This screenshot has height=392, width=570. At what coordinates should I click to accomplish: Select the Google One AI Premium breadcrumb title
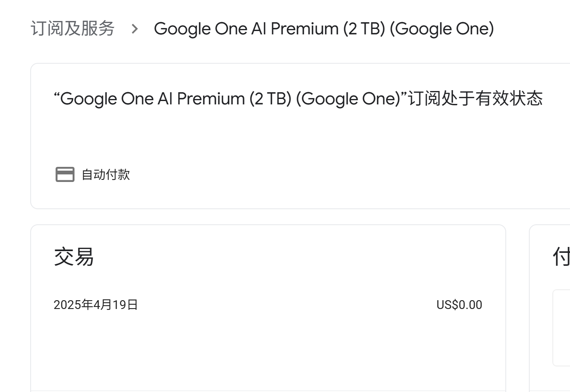tap(324, 29)
